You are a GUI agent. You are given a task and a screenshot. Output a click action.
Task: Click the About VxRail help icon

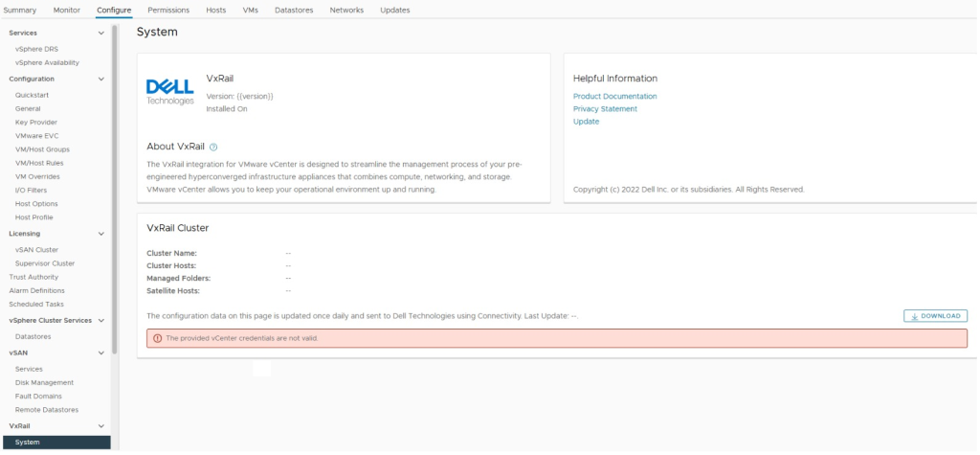(213, 148)
